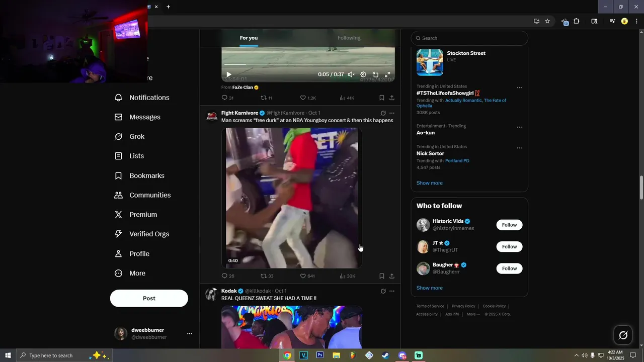Reply to FaZe Clan post (31 replies)
Image resolution: width=644 pixels, height=362 pixels.
pyautogui.click(x=227, y=98)
